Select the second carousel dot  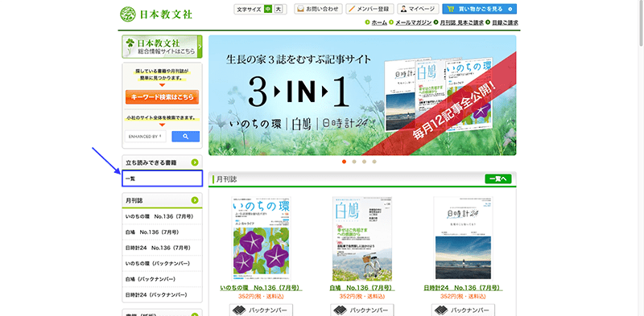[x=354, y=162]
